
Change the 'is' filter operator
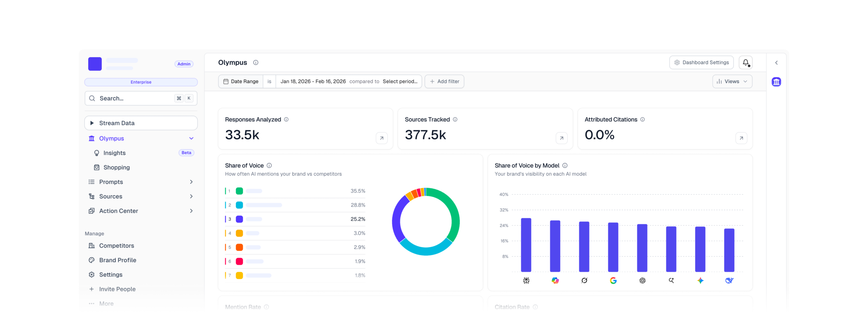[x=269, y=81]
